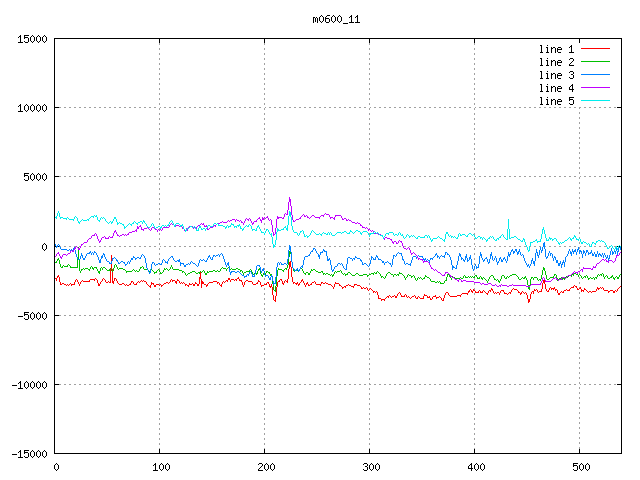
Task: Click the x-axis label 100
Action: coord(161,467)
